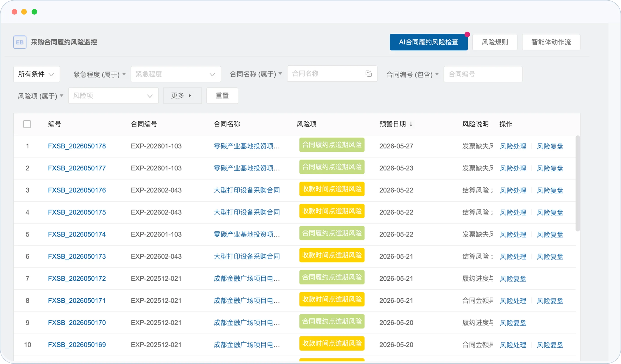Open 成都金融广场项目 contract in row FXSB_2026050172
This screenshot has width=621, height=364.
pyautogui.click(x=247, y=279)
